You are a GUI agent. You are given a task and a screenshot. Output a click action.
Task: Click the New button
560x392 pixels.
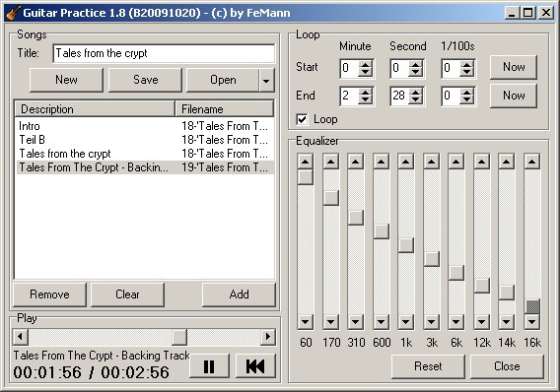point(66,80)
